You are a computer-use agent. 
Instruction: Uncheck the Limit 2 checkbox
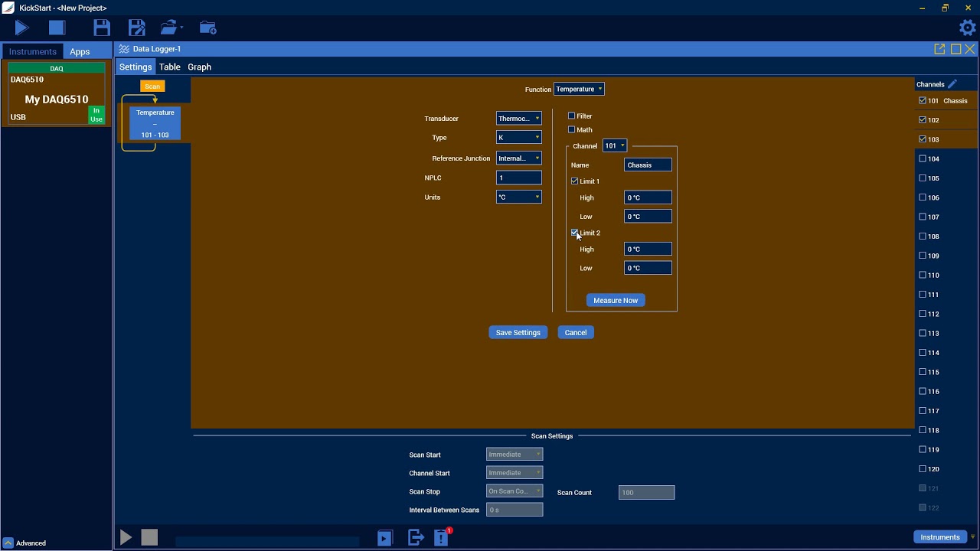coord(574,233)
